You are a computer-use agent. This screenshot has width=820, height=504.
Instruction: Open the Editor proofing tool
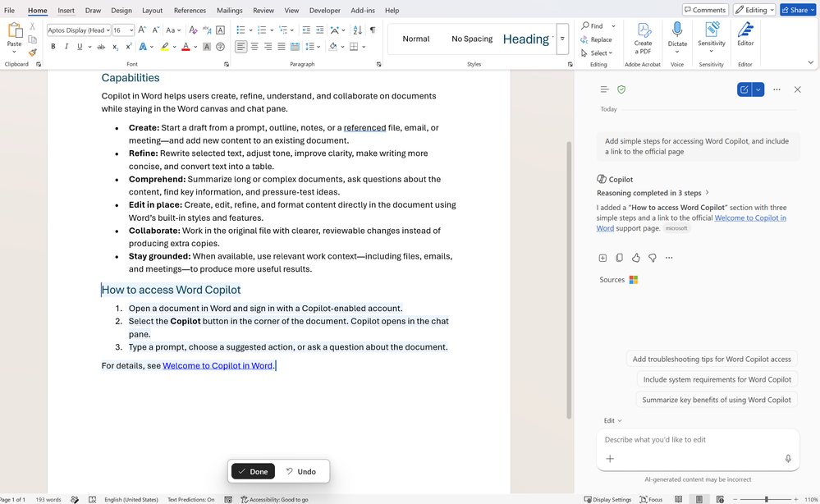click(x=745, y=34)
